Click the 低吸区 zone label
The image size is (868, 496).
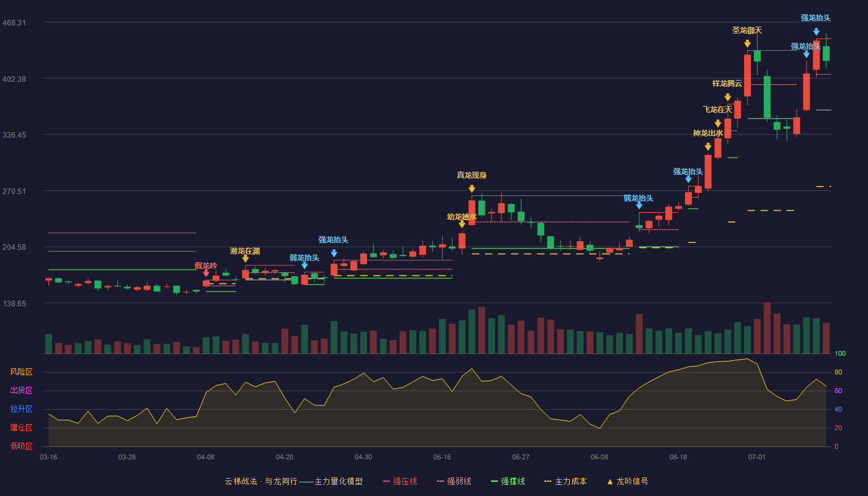21,446
